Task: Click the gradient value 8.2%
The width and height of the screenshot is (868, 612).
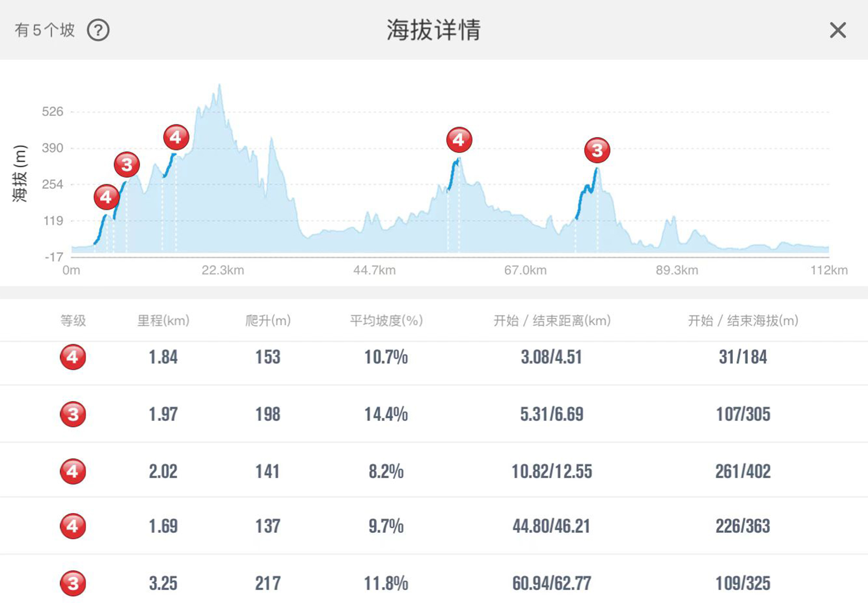Action: tap(386, 471)
